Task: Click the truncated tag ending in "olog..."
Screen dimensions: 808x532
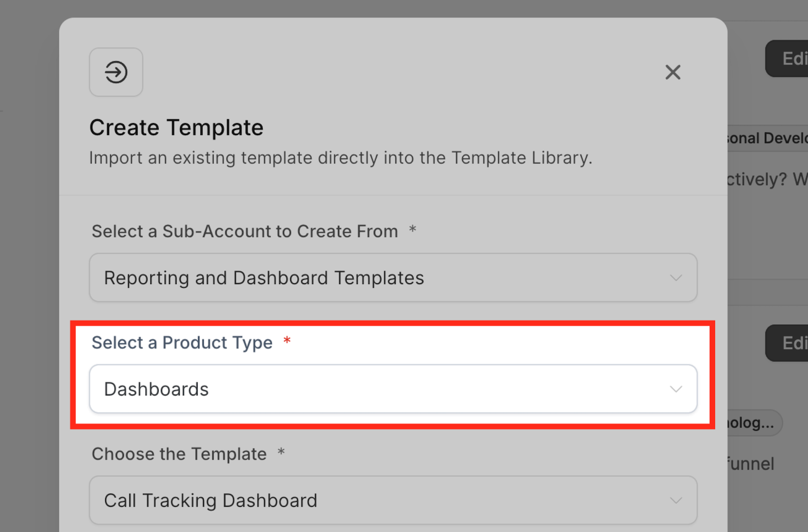Action: [x=752, y=423]
